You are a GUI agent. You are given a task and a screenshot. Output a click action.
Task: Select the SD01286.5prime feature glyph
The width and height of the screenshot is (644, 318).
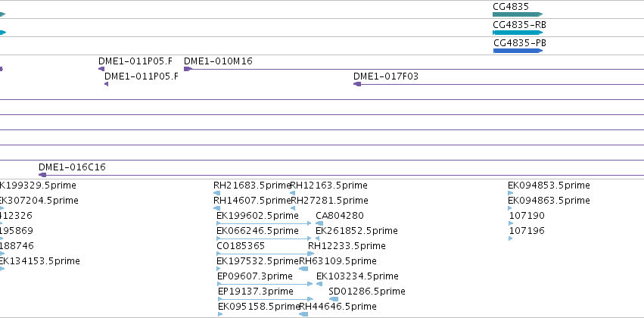coord(334,299)
